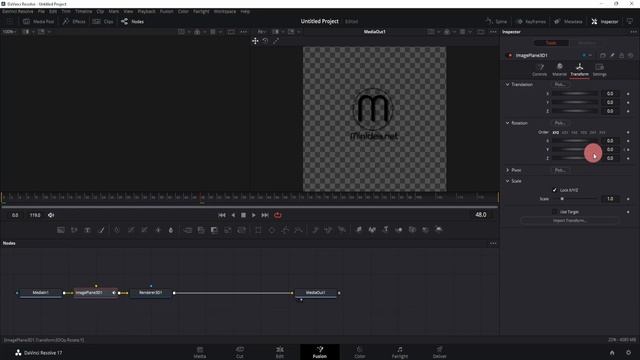Adjust the Scale slider
The width and height of the screenshot is (640, 360).
(576, 199)
